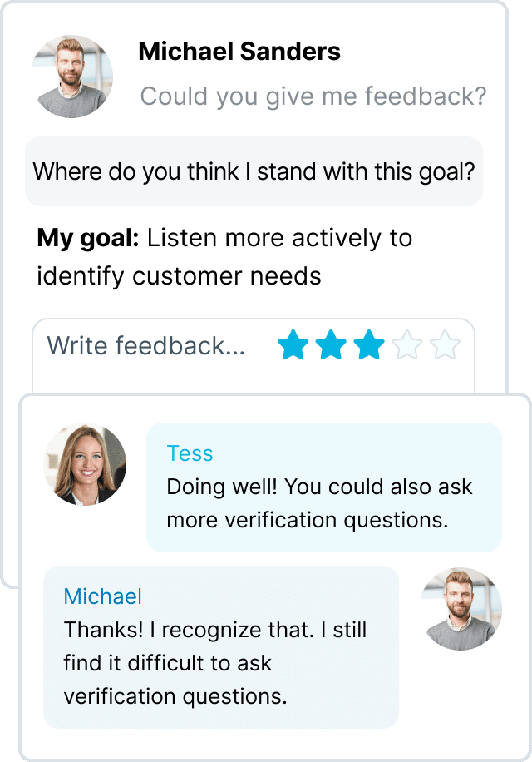Click the first rating star
The height and width of the screenshot is (762, 532).
click(293, 345)
